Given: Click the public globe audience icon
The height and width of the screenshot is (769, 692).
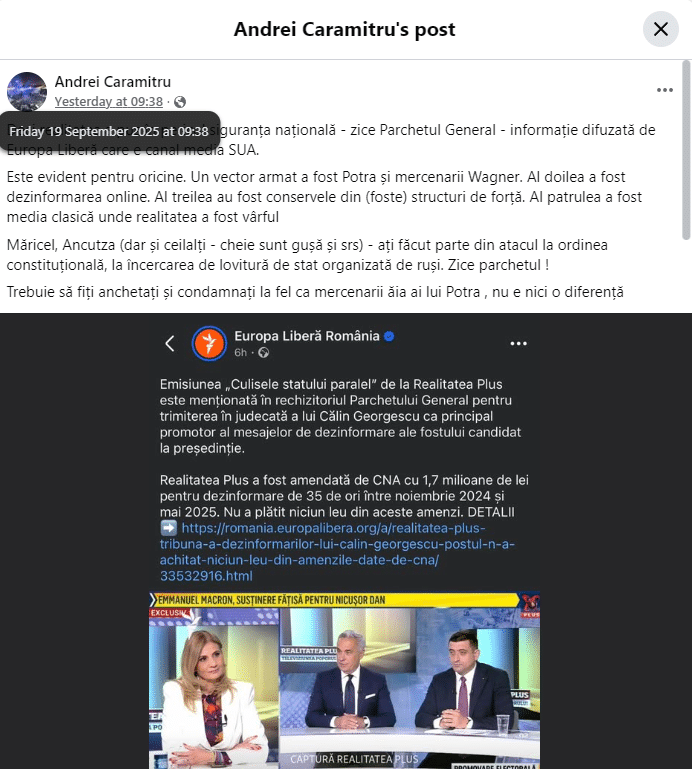Looking at the screenshot, I should tap(180, 102).
